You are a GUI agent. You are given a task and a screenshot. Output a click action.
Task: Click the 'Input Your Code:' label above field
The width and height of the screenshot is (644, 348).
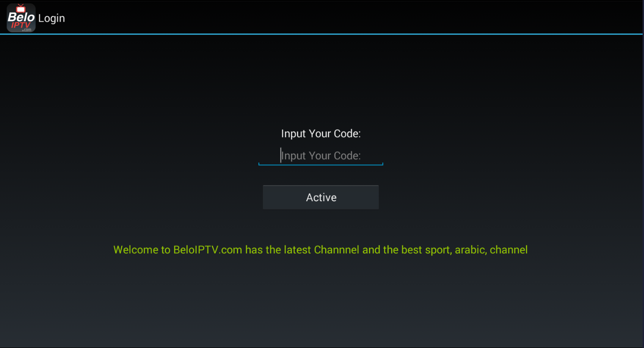(x=321, y=134)
